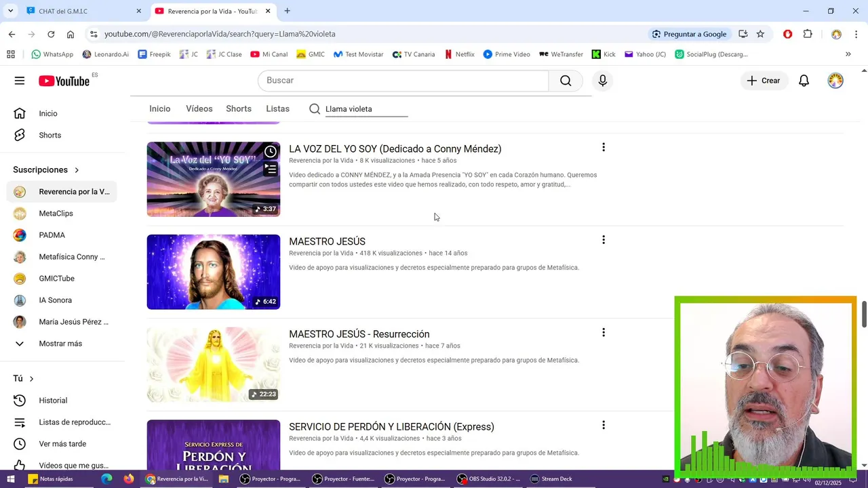Open File Explorer in the taskbar
Image resolution: width=868 pixels, height=488 pixels.
(224, 479)
